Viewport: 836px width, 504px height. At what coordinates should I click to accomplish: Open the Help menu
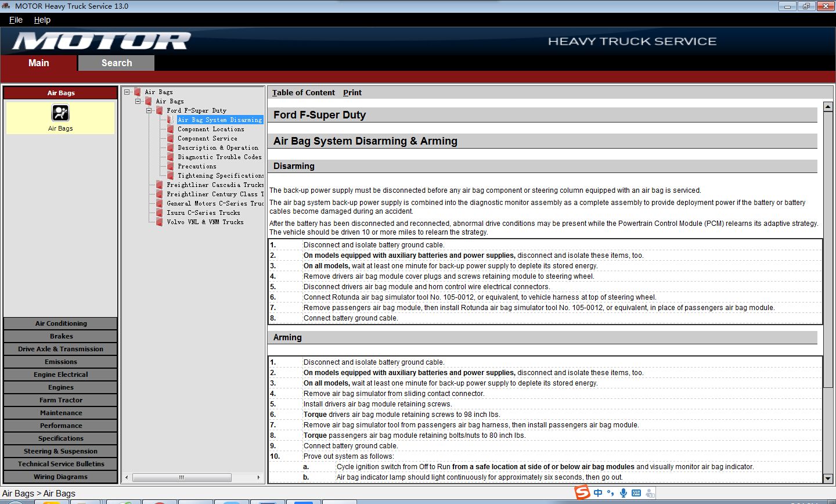(42, 20)
